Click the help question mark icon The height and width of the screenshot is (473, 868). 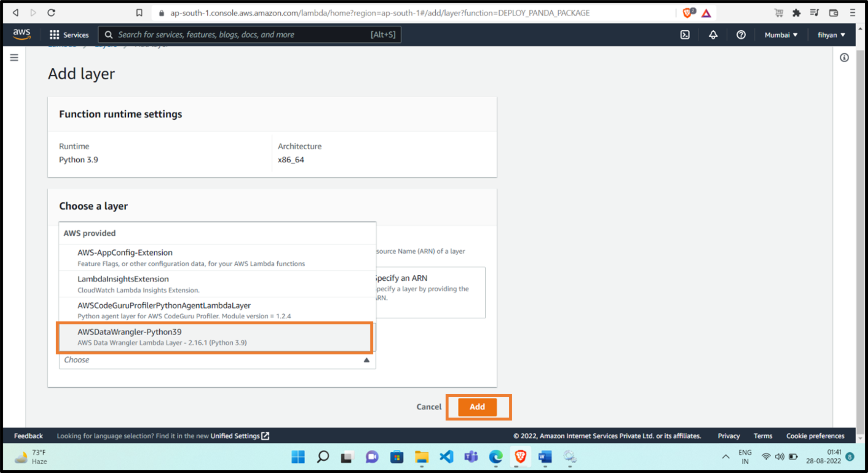click(x=740, y=35)
